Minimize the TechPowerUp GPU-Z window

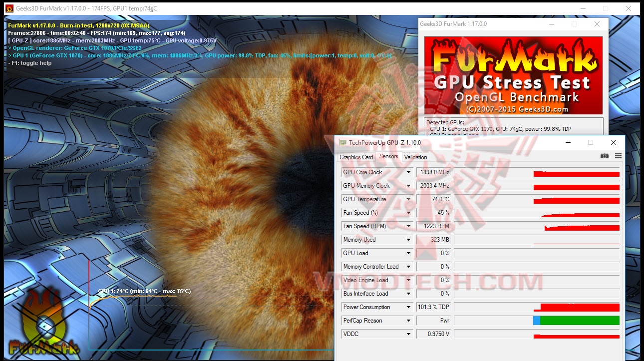(x=568, y=142)
